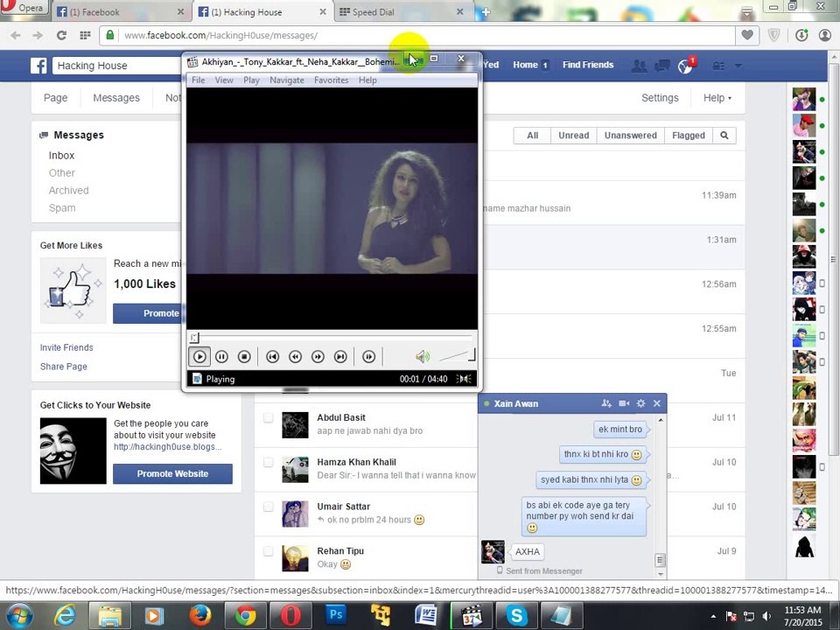
Task: Pause the video in media player
Action: (x=221, y=357)
